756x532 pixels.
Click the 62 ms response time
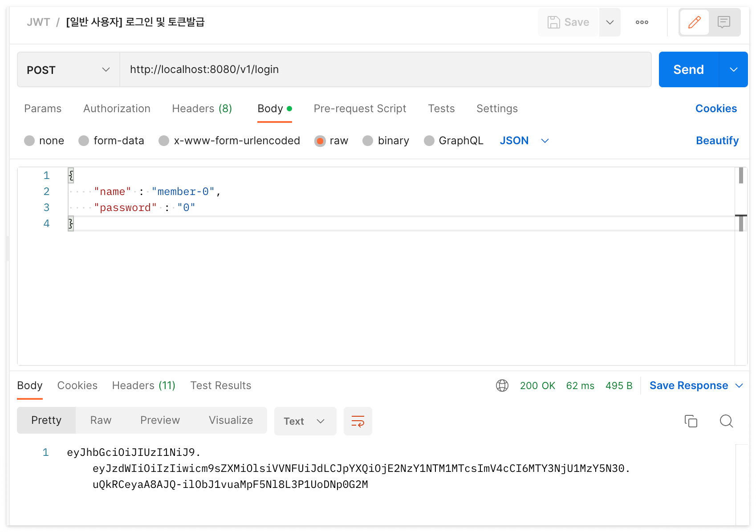(x=580, y=386)
